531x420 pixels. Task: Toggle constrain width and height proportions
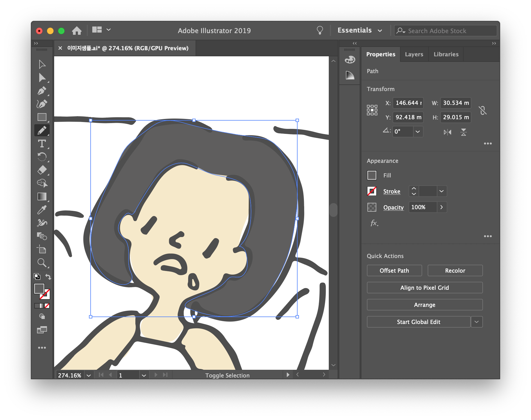pyautogui.click(x=483, y=110)
